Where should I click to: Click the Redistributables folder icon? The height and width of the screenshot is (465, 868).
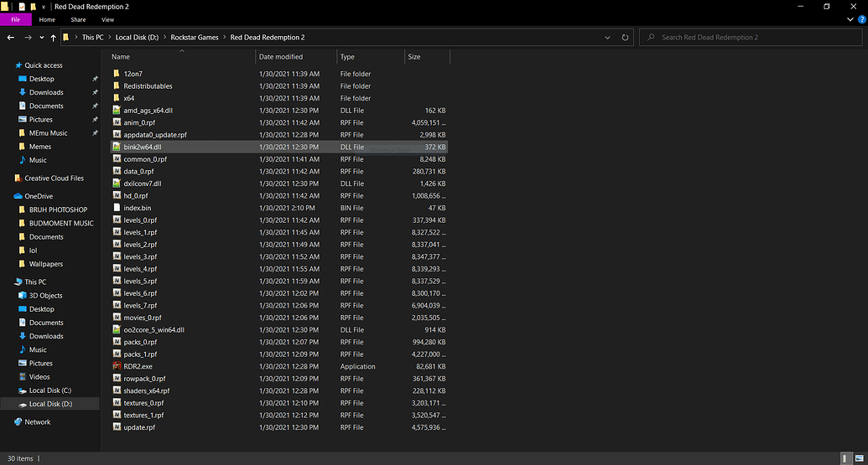(117, 85)
